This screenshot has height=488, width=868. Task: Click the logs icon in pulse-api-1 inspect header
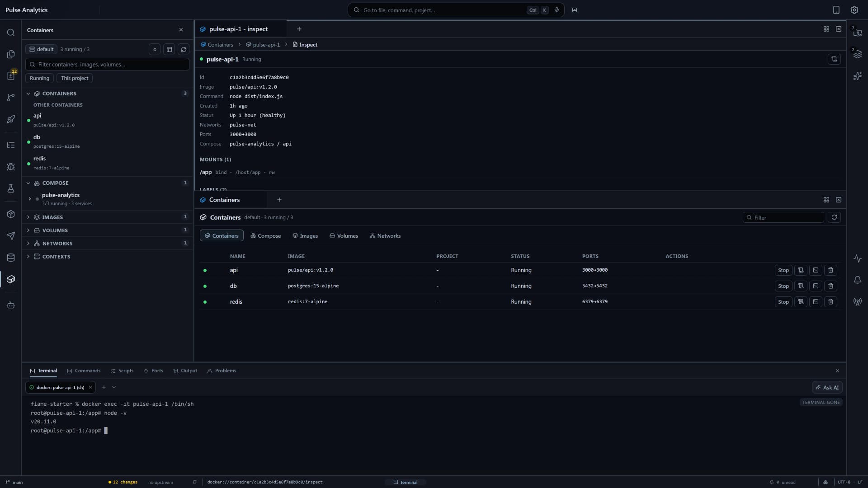point(834,59)
